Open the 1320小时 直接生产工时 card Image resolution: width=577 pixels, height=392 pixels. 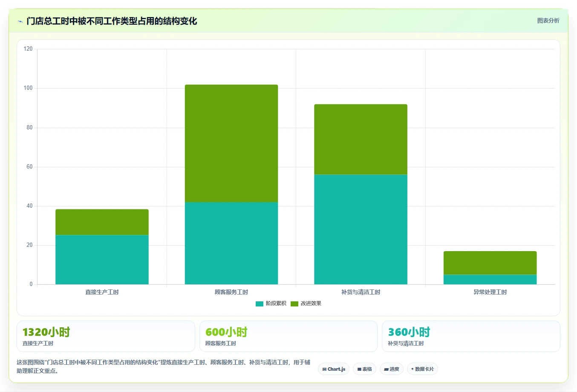point(106,336)
